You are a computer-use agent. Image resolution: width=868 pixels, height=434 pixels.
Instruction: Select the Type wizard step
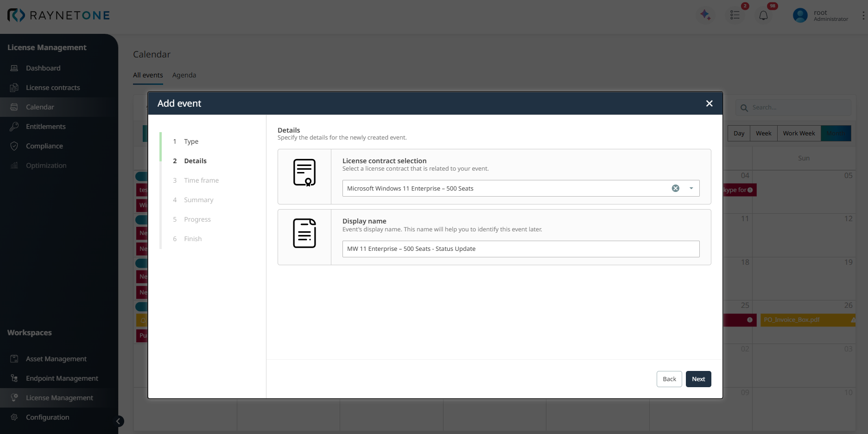coord(191,141)
